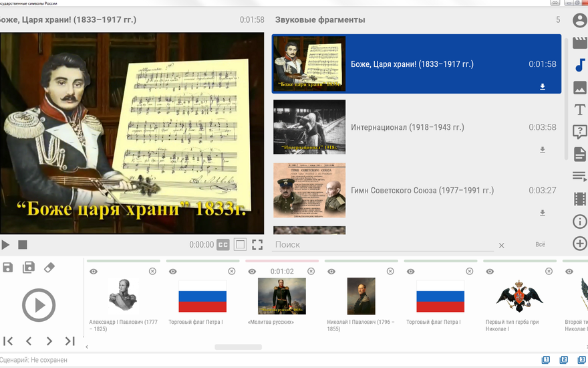Open «Молитва русских» timeline thumbnail
Viewport: 588px width, 368px height.
tap(281, 296)
